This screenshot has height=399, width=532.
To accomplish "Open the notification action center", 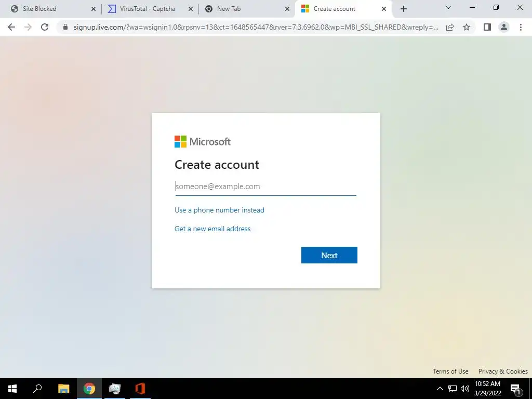I will 515,389.
